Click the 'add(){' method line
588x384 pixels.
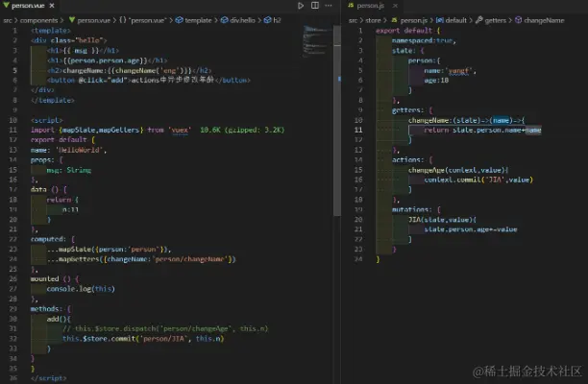pyautogui.click(x=59, y=319)
